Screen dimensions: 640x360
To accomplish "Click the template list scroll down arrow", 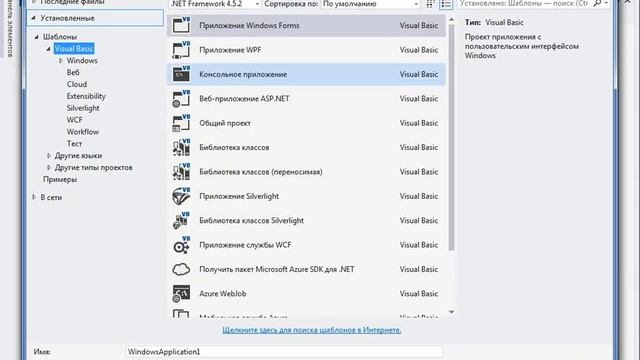I will pyautogui.click(x=451, y=312).
